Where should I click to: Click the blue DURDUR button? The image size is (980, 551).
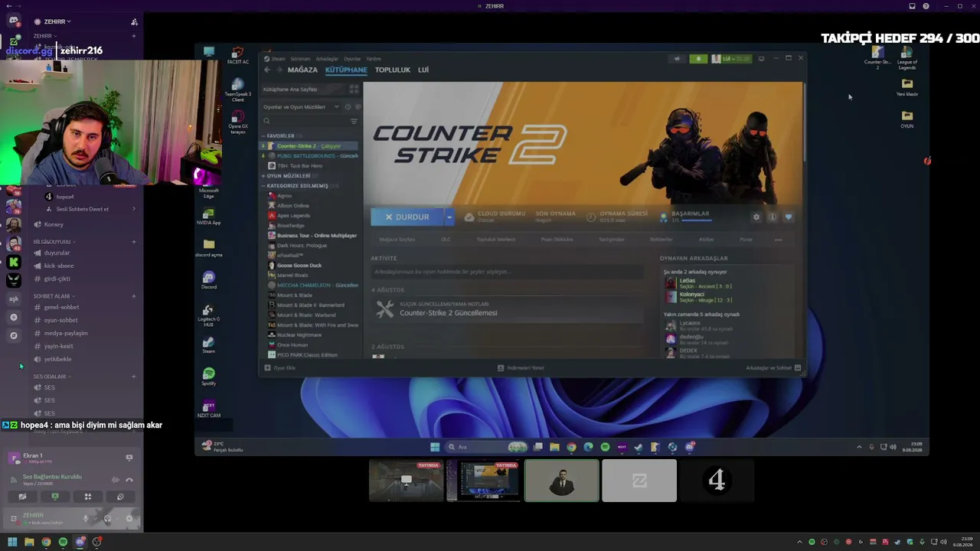click(x=407, y=217)
